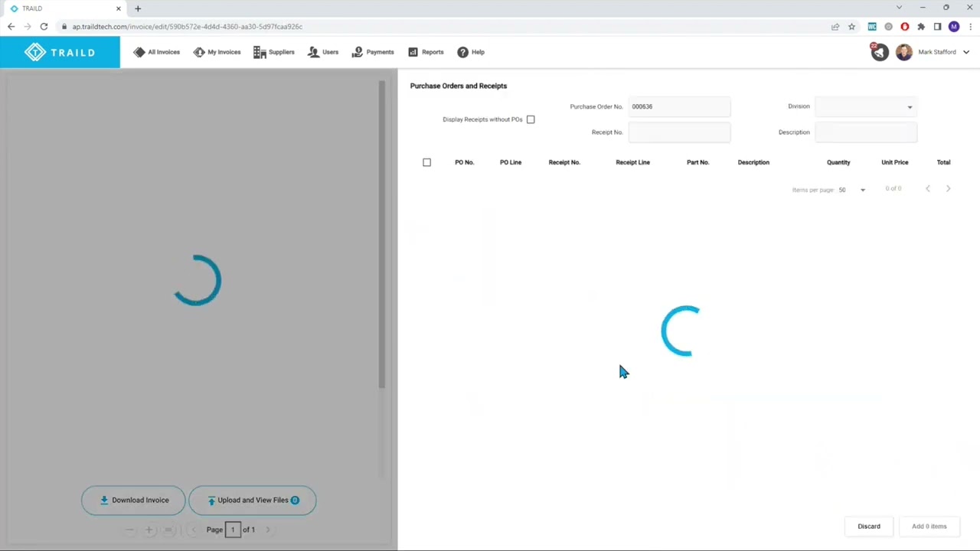Click the Purchase Orders and Receipts heading
This screenshot has height=551, width=980.
point(459,86)
